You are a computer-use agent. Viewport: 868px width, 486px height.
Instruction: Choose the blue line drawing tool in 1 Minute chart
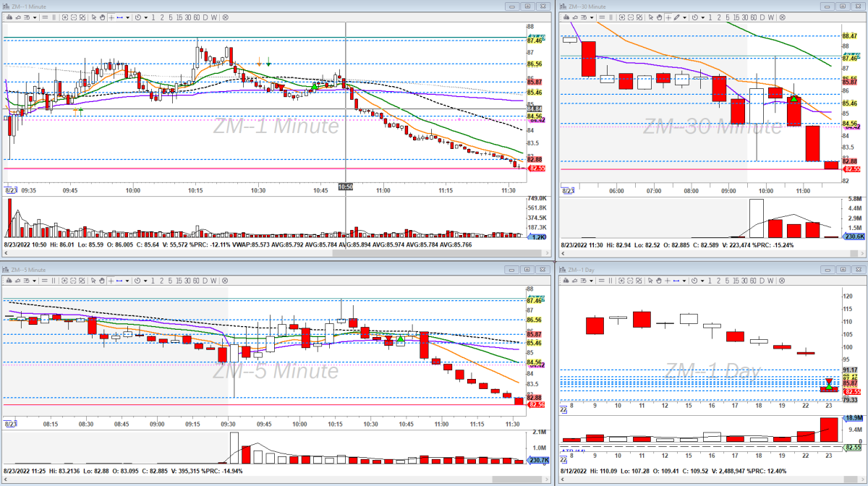[x=120, y=17]
